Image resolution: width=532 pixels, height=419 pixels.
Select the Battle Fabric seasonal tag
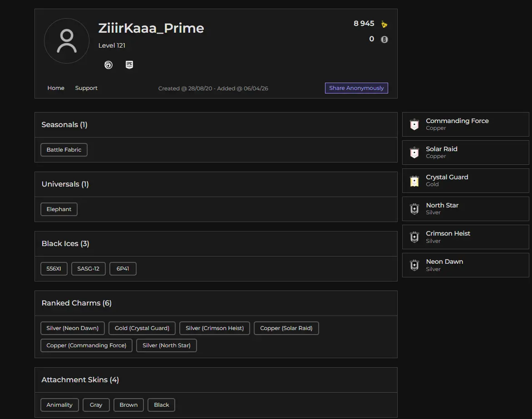[64, 150]
